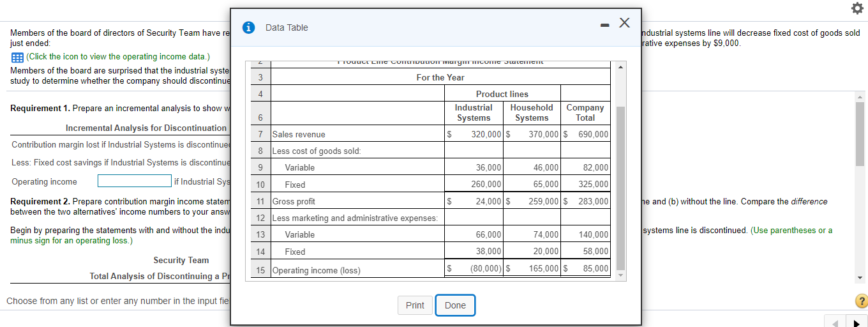The width and height of the screenshot is (868, 327).
Task: Select the Less cost of goods sold label
Action: 317,151
